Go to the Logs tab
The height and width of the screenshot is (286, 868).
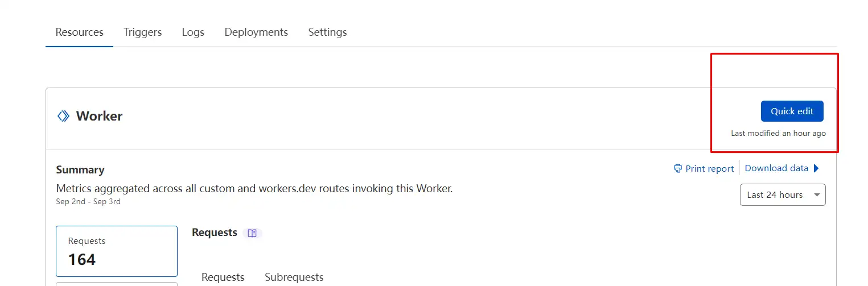(x=193, y=32)
